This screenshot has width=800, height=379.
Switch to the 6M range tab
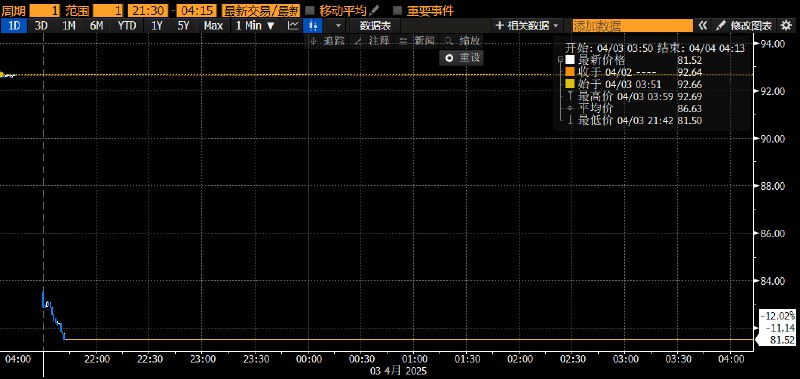pos(96,26)
